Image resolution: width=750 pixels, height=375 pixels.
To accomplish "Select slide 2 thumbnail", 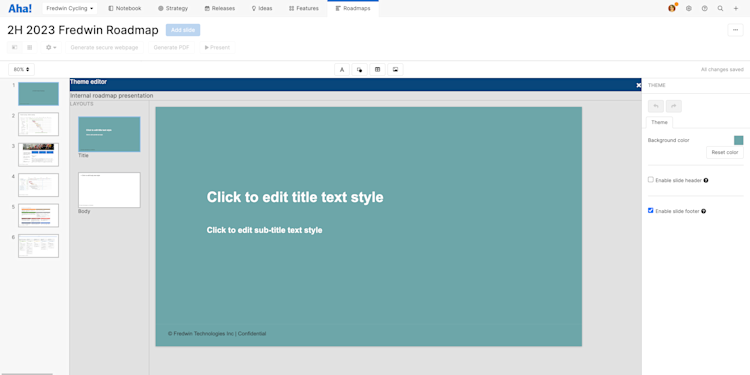I will pyautogui.click(x=38, y=124).
